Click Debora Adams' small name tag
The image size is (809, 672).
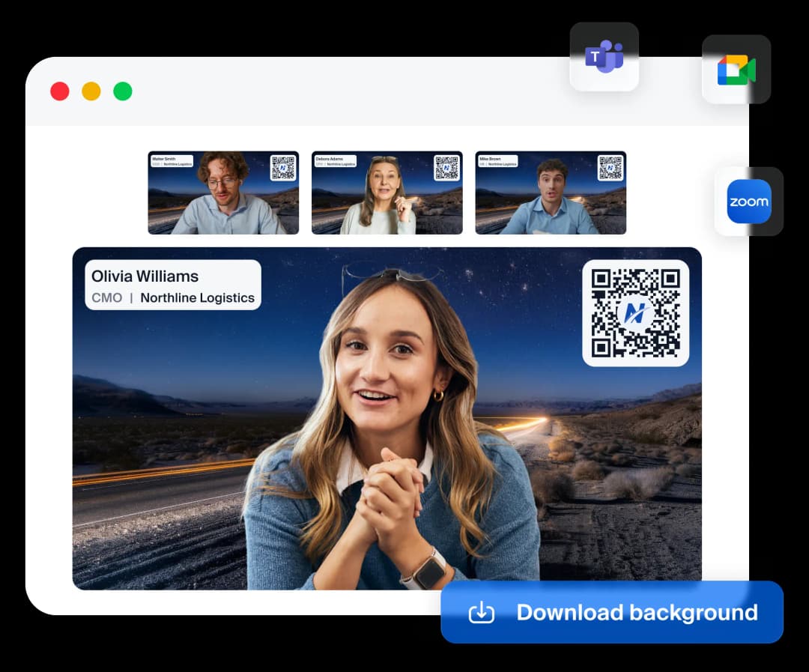(x=335, y=161)
